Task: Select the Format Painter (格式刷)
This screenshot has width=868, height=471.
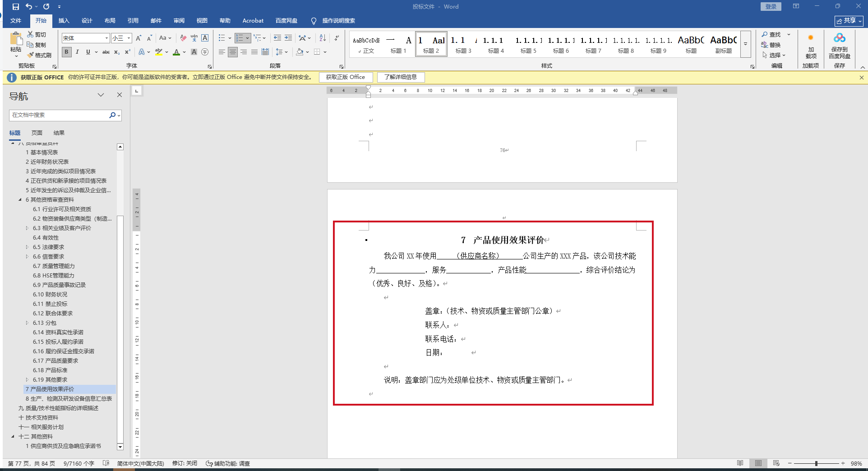Action: point(39,55)
